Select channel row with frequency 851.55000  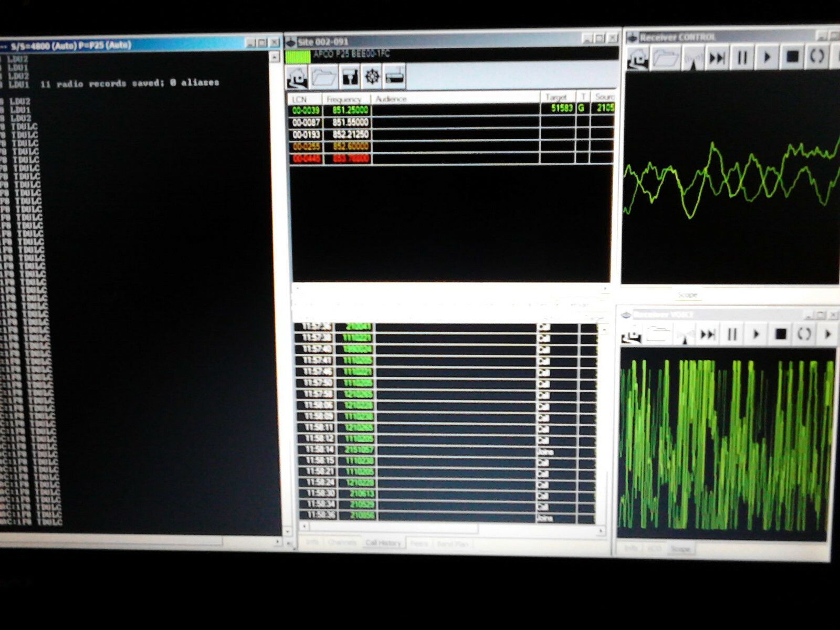(x=350, y=122)
